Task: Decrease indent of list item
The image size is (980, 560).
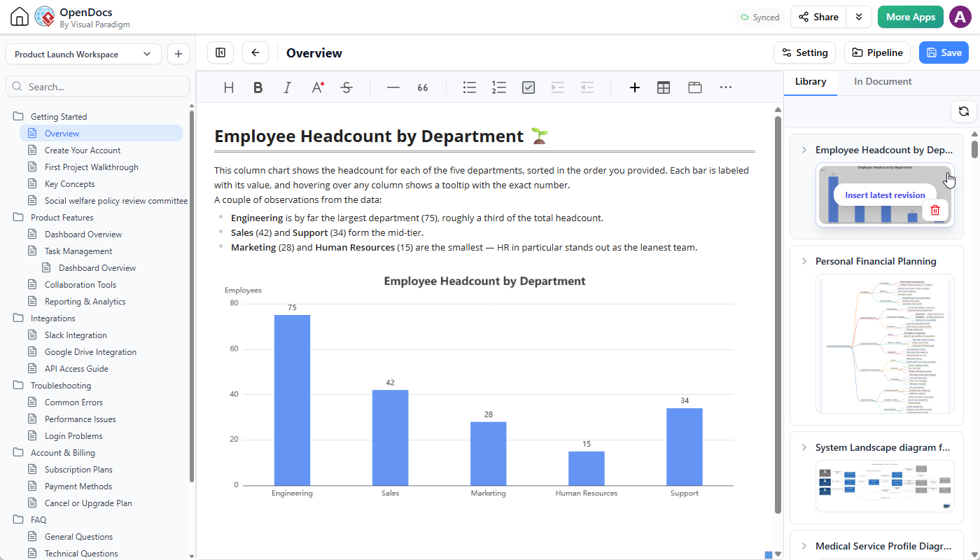Action: (587, 87)
